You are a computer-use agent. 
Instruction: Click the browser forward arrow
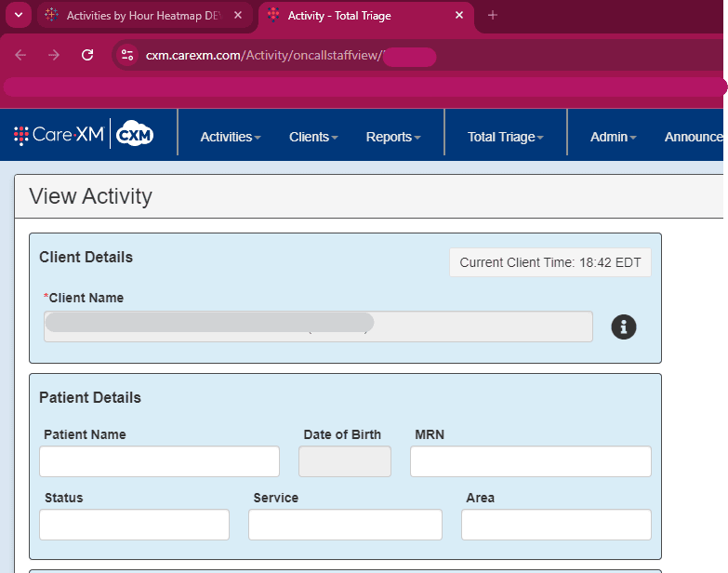tap(54, 55)
